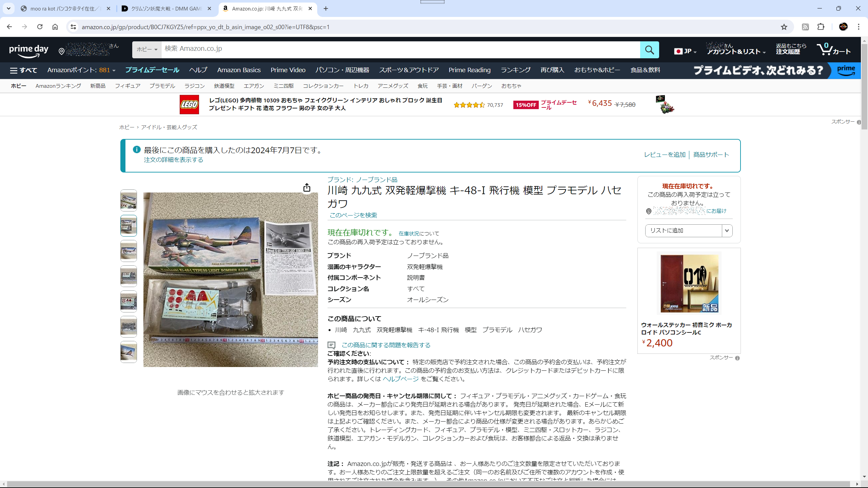Open プライムデーセール in nav bar
This screenshot has height=488, width=868.
(x=152, y=70)
